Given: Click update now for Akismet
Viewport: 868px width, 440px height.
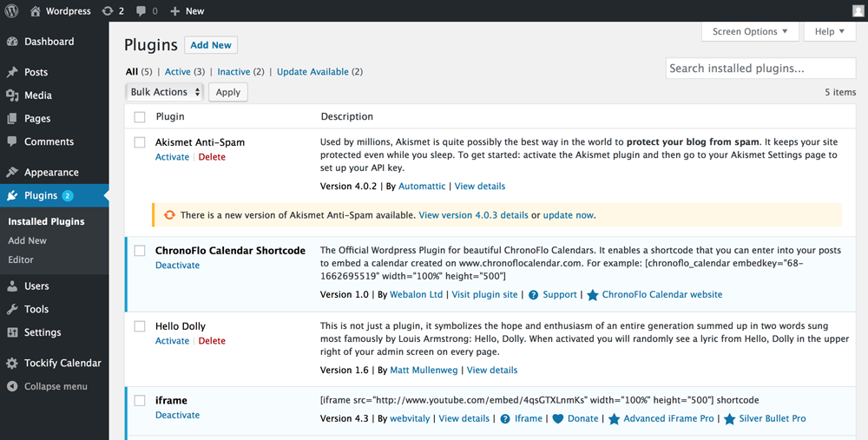Looking at the screenshot, I should [x=568, y=215].
